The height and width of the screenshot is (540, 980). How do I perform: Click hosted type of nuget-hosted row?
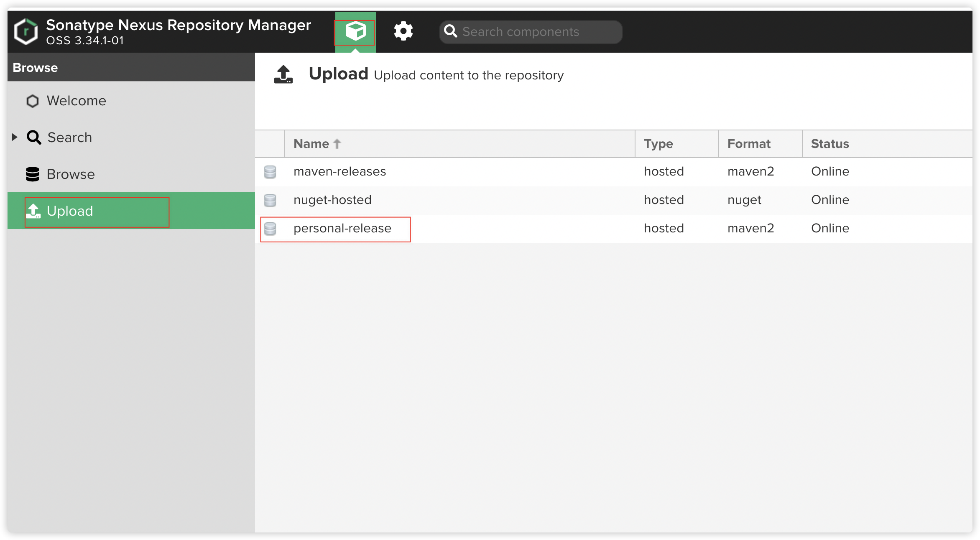[x=664, y=200]
